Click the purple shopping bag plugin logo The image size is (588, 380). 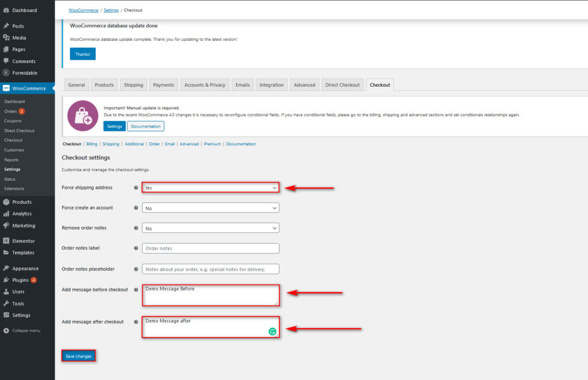(83, 116)
